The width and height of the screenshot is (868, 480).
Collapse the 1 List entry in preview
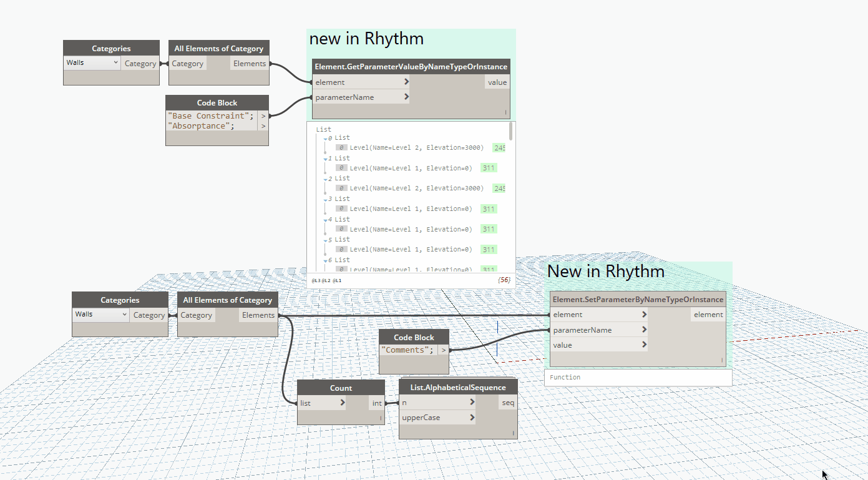pos(326,159)
